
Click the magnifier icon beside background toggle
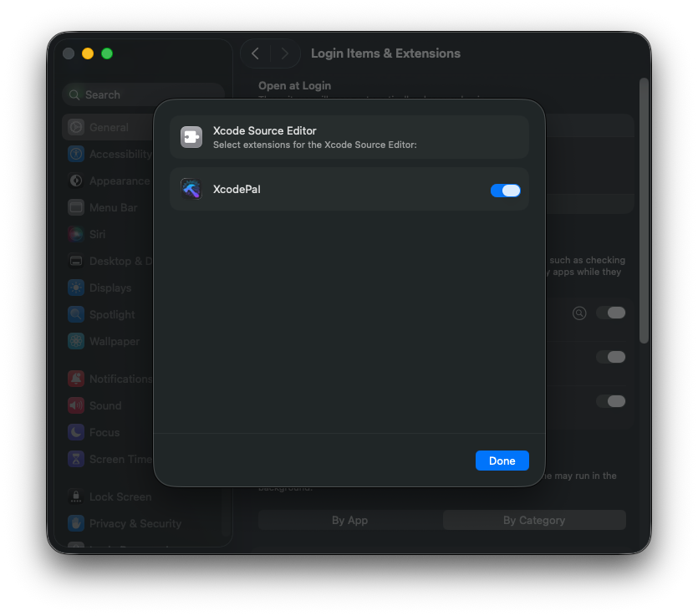click(579, 313)
